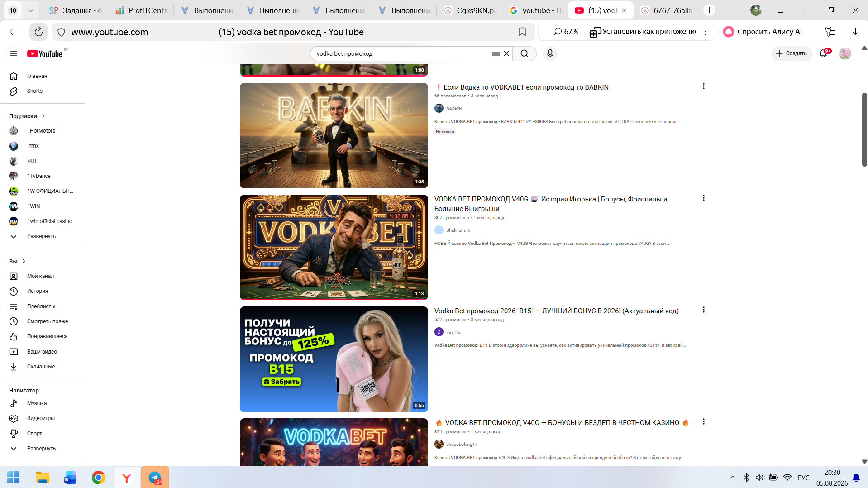Viewport: 868px width, 488px height.
Task: Go back in the browser
Action: click(13, 32)
